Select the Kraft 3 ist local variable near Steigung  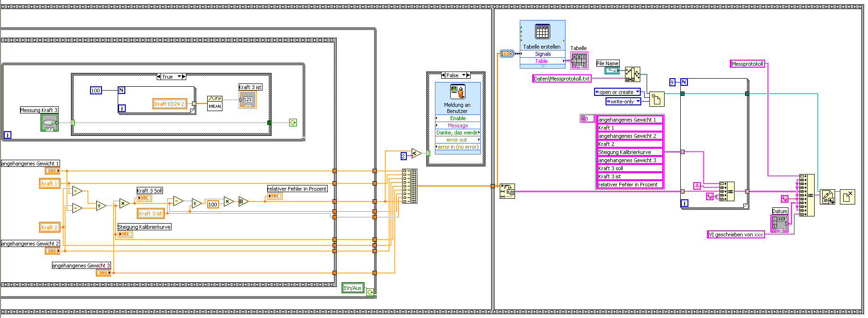click(x=151, y=214)
